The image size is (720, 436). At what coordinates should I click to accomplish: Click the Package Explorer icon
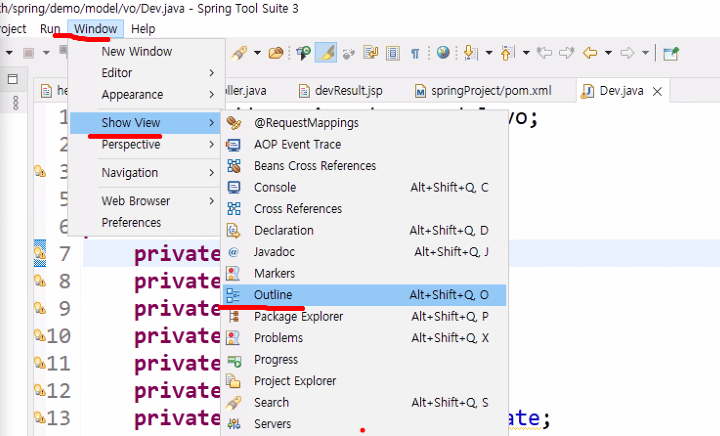(234, 317)
